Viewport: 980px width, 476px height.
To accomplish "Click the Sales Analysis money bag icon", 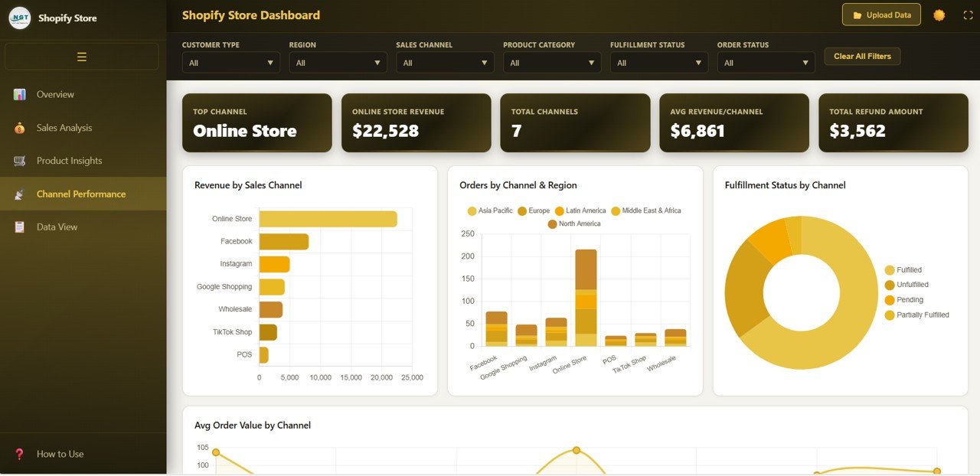I will tap(19, 127).
